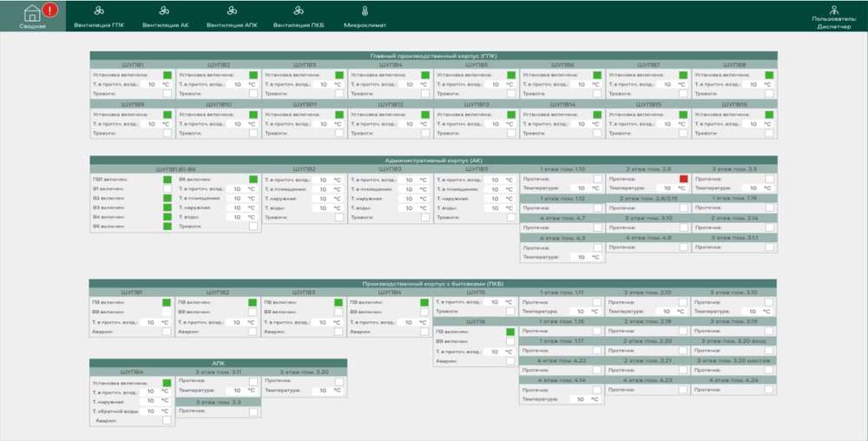Open the Микроклимат thermometer icon
The image size is (868, 441).
pyautogui.click(x=365, y=11)
